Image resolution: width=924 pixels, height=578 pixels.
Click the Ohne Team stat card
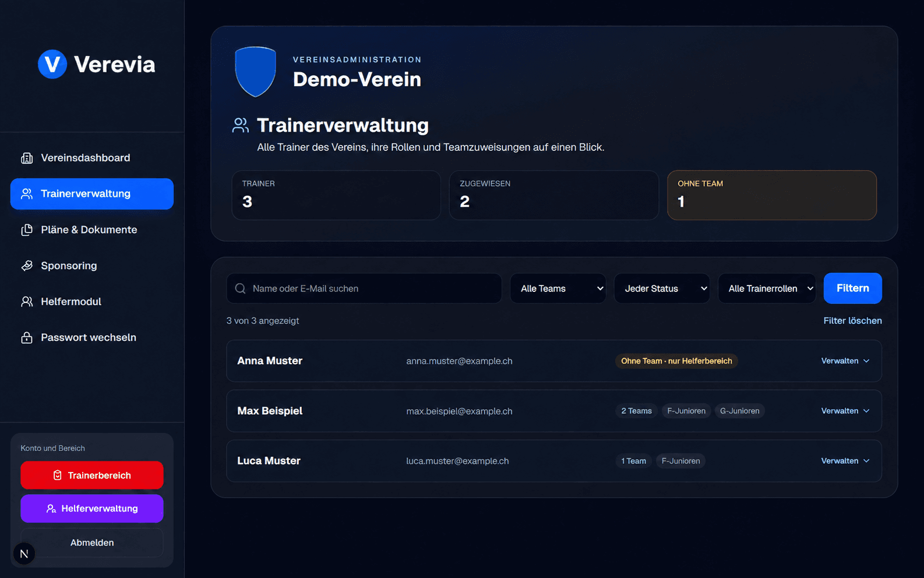(x=771, y=195)
